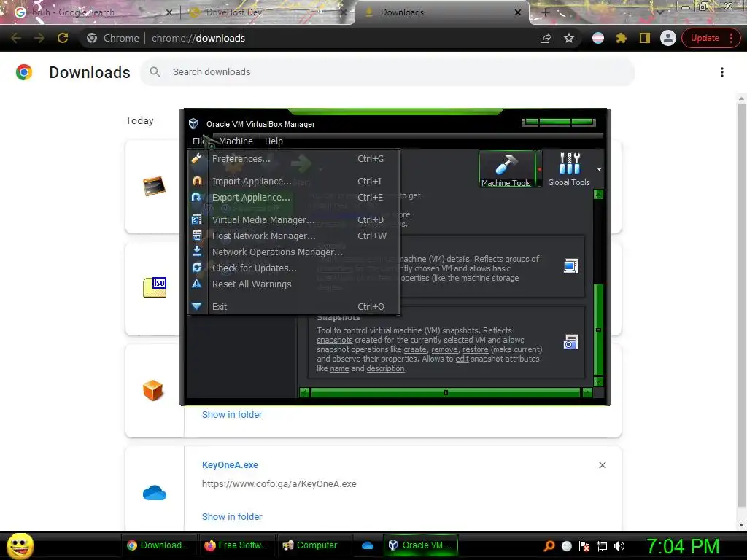Click the Search downloads field in Chrome

tap(387, 72)
